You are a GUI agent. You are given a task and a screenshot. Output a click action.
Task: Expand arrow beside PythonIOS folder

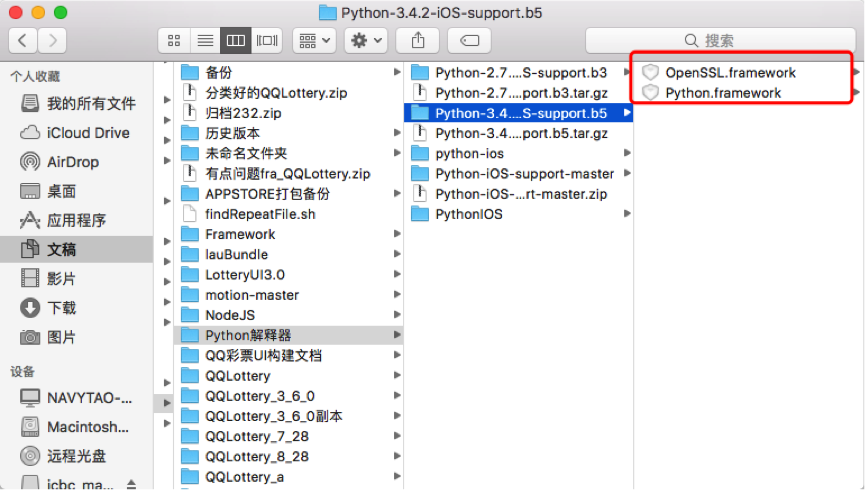pyautogui.click(x=627, y=214)
